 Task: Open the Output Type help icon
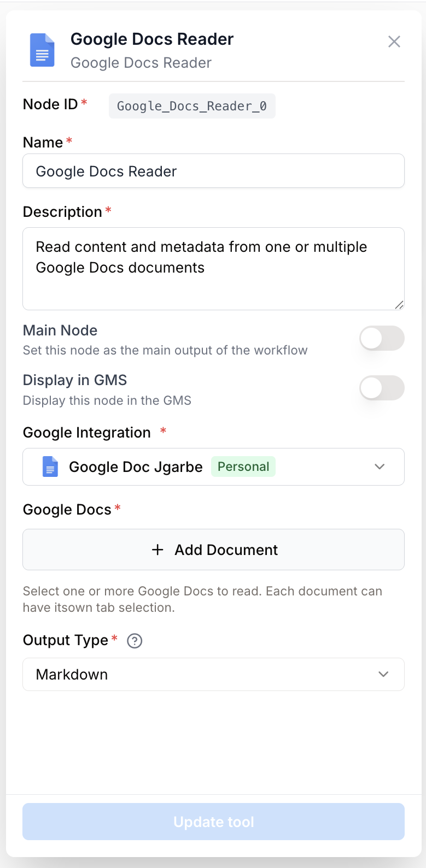(x=135, y=641)
